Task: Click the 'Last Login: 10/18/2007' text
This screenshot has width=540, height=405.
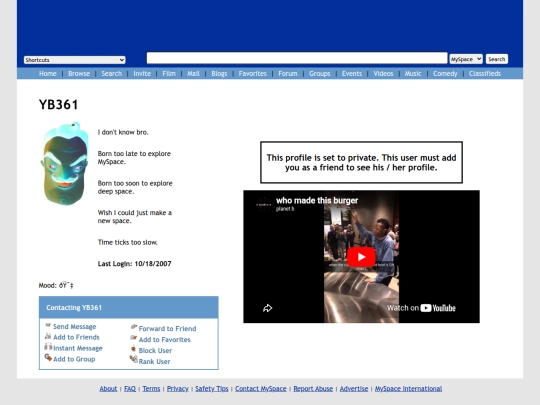Action: pos(134,264)
